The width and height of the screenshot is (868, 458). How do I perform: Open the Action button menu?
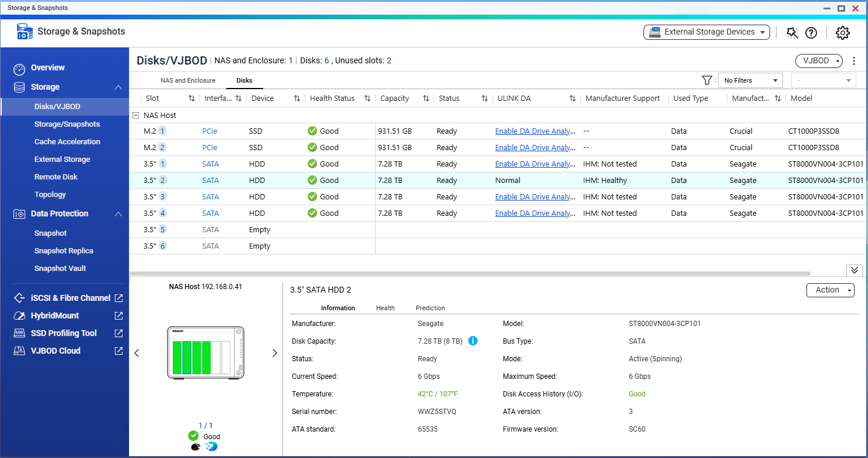click(830, 290)
